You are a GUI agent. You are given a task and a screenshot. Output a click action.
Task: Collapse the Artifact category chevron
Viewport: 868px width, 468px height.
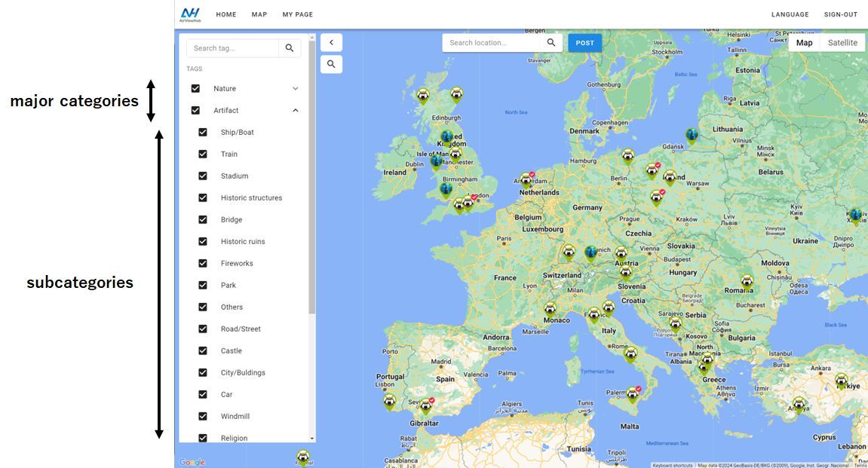(296, 110)
